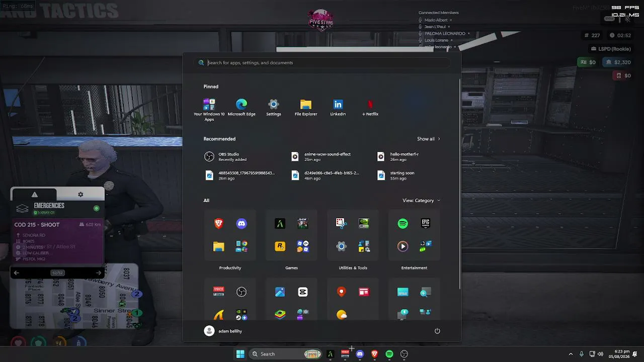Open the Power options button

point(437,331)
